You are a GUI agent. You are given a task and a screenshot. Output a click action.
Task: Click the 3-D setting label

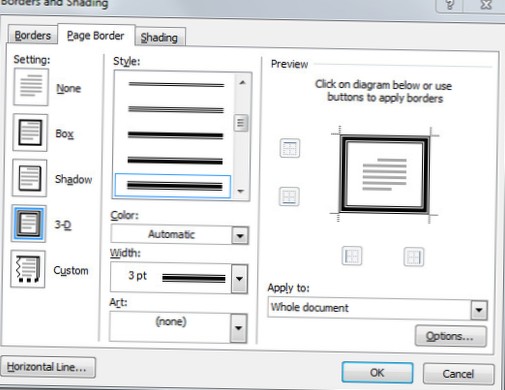(63, 225)
